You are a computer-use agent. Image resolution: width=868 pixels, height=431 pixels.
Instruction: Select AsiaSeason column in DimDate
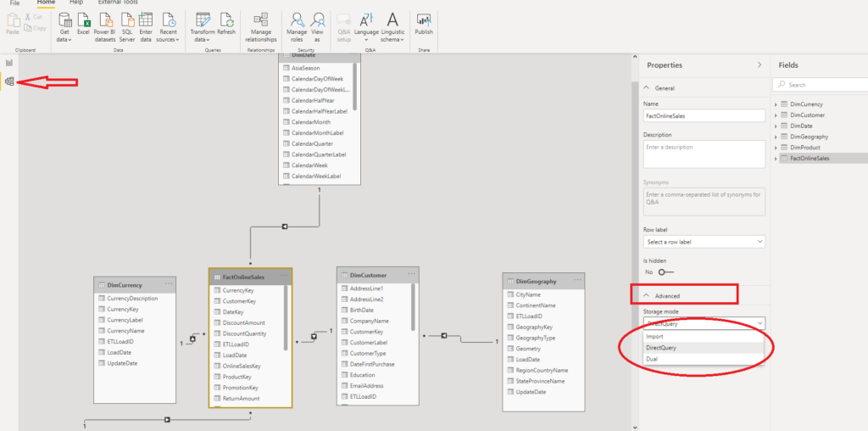(x=305, y=68)
